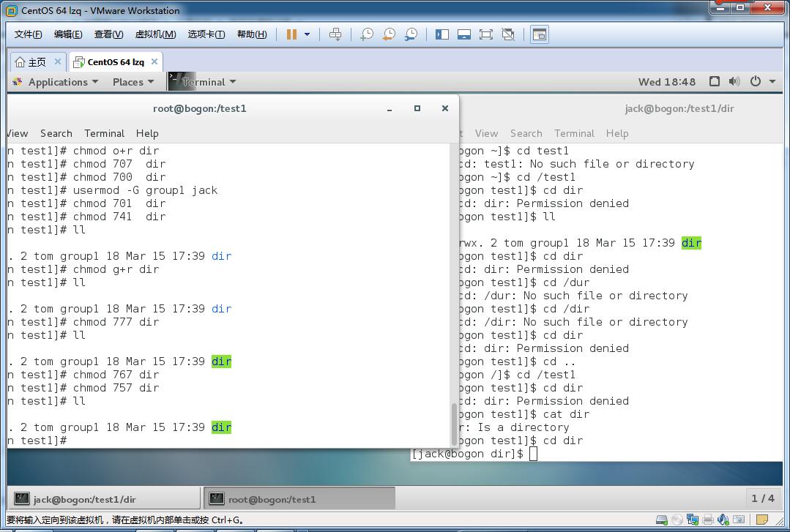790x532 pixels.
Task: Open the snapshot manager (wrench clock icon)
Action: tap(411, 34)
